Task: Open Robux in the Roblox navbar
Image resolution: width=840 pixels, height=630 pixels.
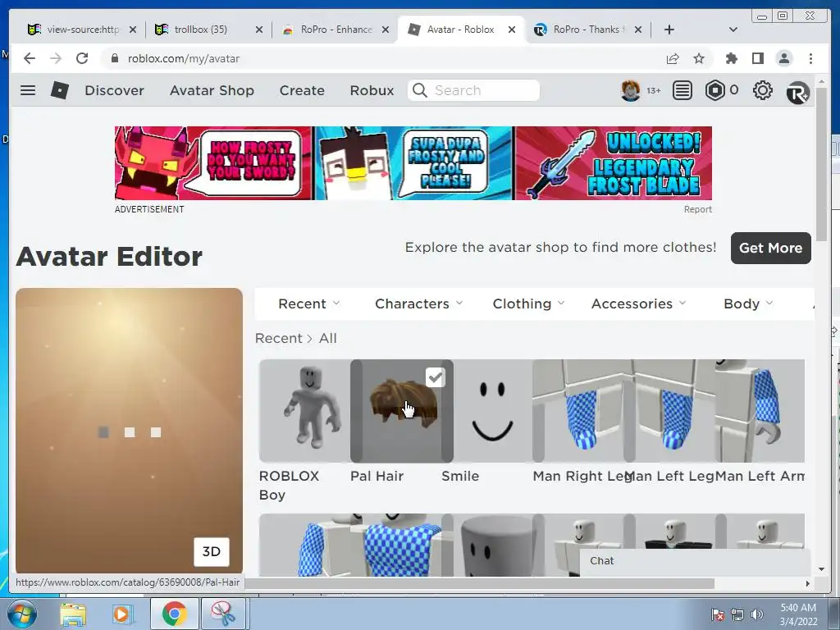Action: (x=372, y=90)
